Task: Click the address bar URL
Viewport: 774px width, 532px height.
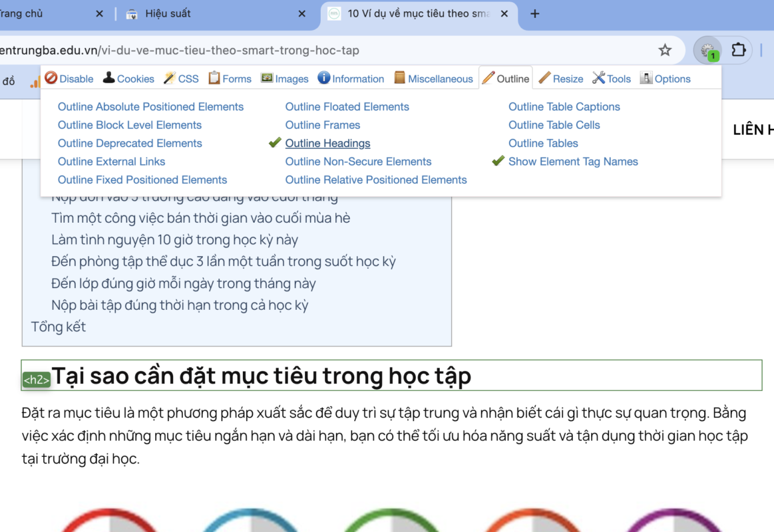Action: click(180, 51)
